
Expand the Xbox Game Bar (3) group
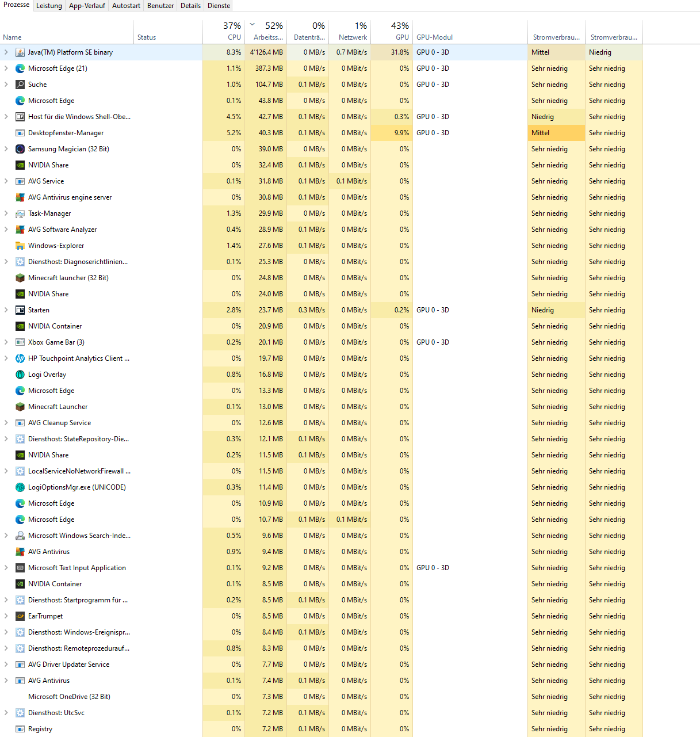(6, 342)
